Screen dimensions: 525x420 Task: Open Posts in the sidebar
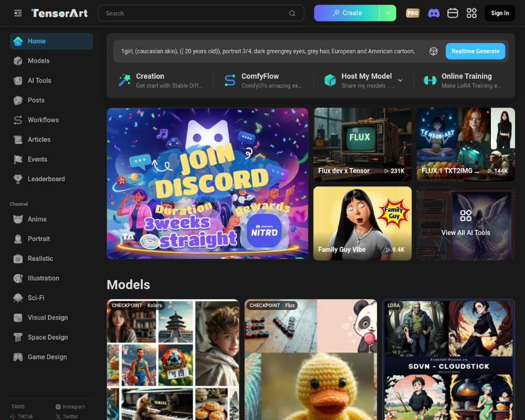click(x=51, y=100)
